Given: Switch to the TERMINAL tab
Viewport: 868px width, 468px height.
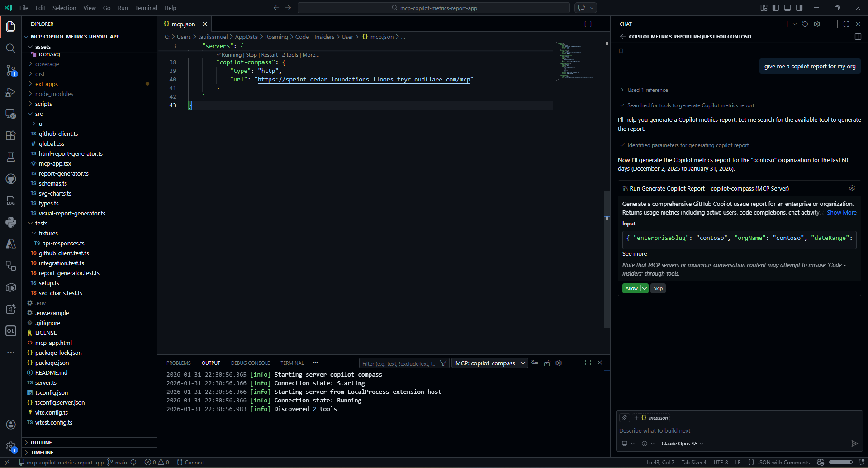Looking at the screenshot, I should [292, 363].
